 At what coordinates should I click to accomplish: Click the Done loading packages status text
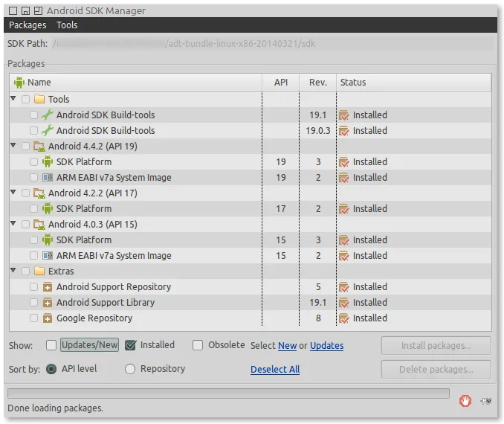point(55,408)
